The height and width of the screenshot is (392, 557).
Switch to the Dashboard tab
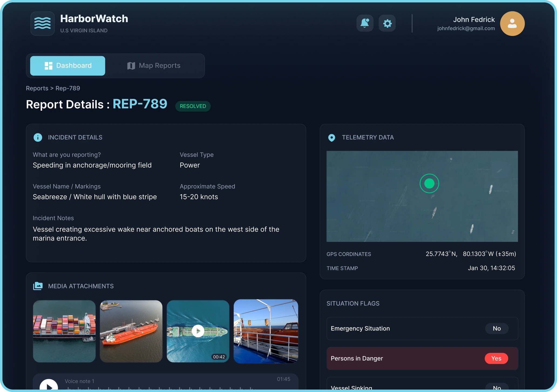[x=68, y=66]
